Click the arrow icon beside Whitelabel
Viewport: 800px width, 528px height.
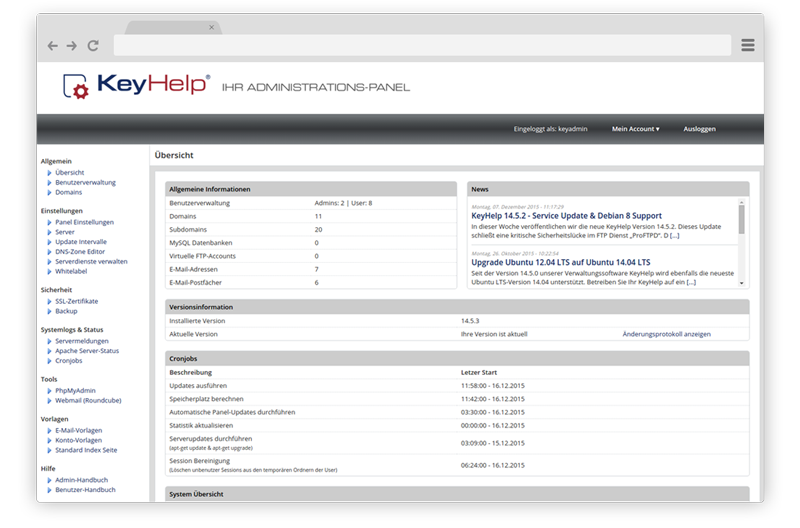tap(49, 272)
